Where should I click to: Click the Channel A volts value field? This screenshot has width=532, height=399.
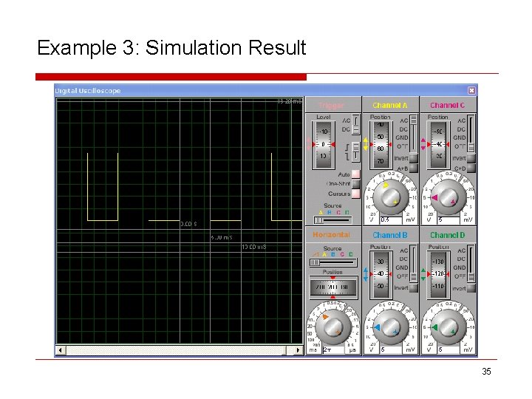click(x=392, y=220)
